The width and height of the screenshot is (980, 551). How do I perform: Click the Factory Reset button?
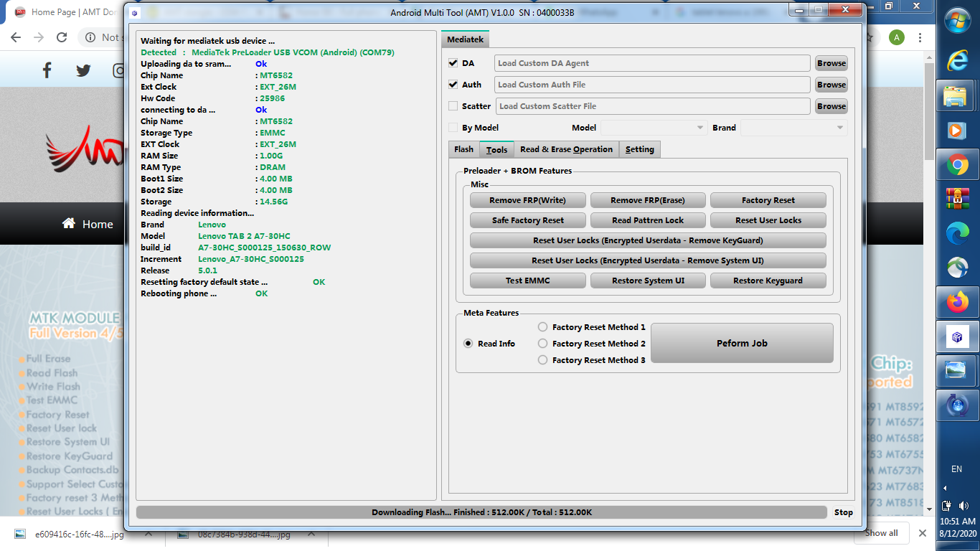[768, 200]
